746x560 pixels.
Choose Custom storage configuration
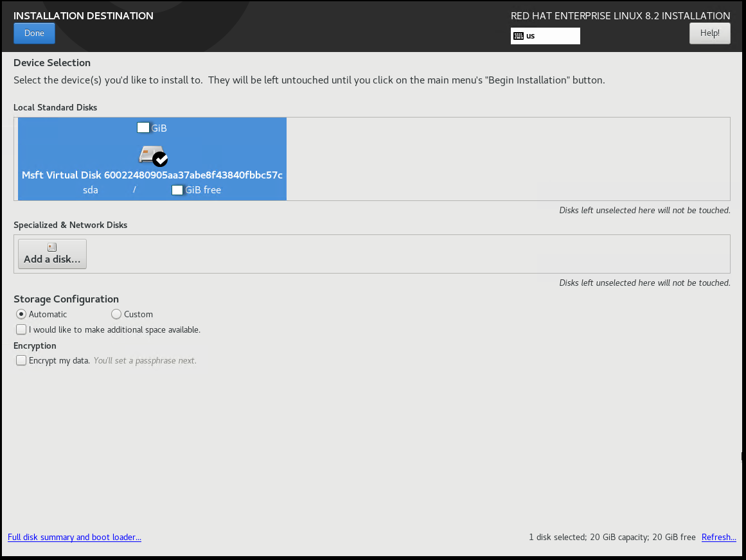pyautogui.click(x=116, y=314)
